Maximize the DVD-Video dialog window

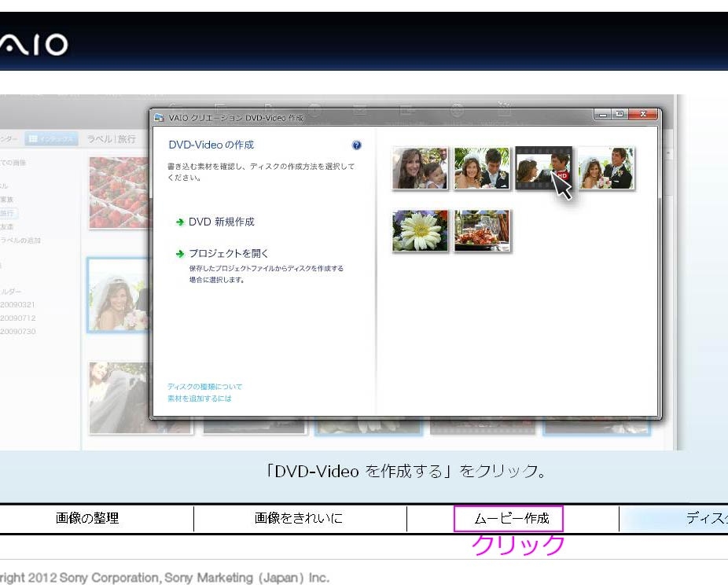(x=621, y=115)
